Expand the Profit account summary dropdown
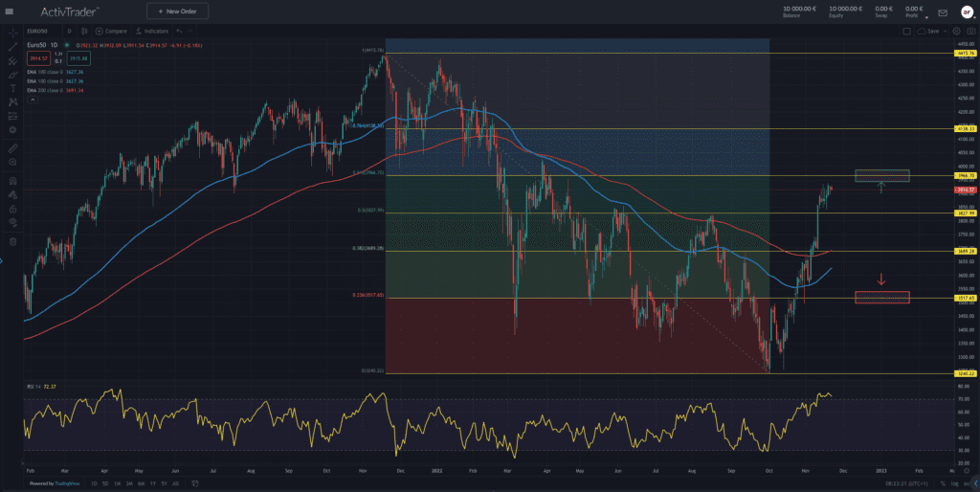The image size is (980, 492). pyautogui.click(x=926, y=18)
